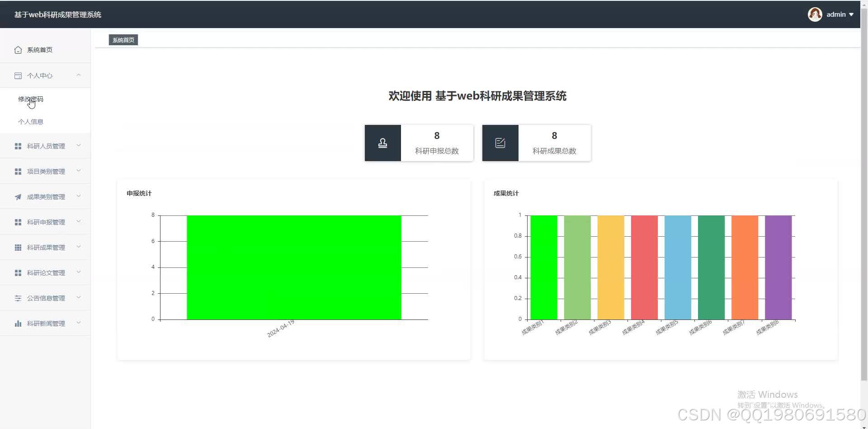Image resolution: width=868 pixels, height=429 pixels.
Task: Click the 科研成果管理 menu label
Action: pyautogui.click(x=46, y=248)
